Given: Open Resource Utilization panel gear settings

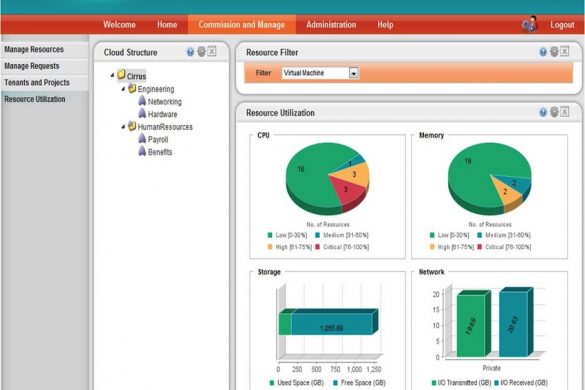Looking at the screenshot, I should point(554,112).
